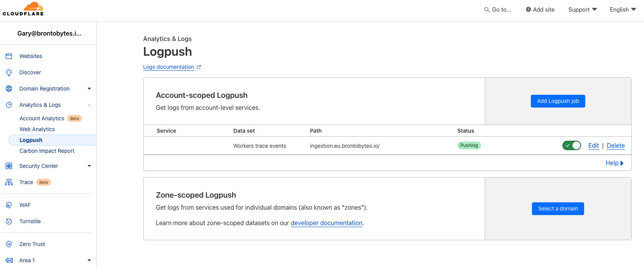This screenshot has height=270, width=644.
Task: Click the Go to... search field
Action: click(x=498, y=10)
